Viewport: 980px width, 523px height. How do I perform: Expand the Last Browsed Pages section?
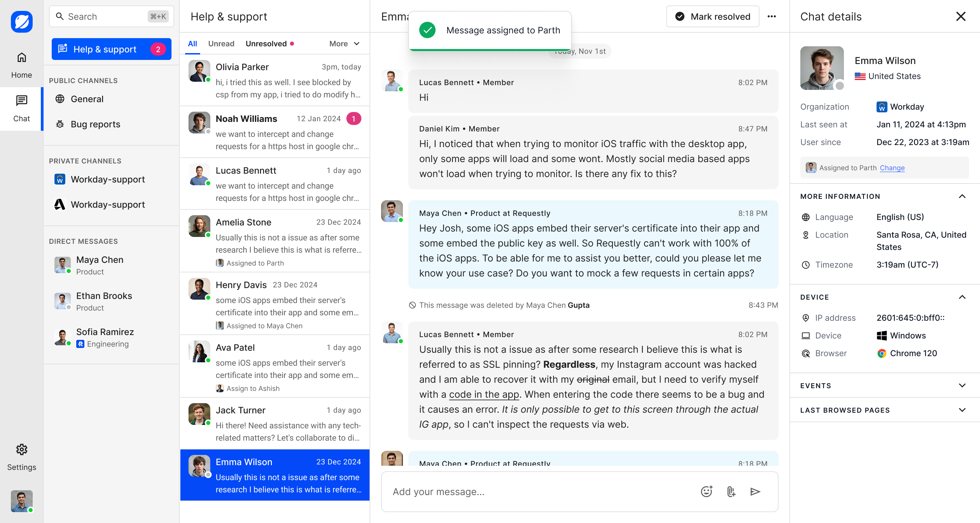962,410
